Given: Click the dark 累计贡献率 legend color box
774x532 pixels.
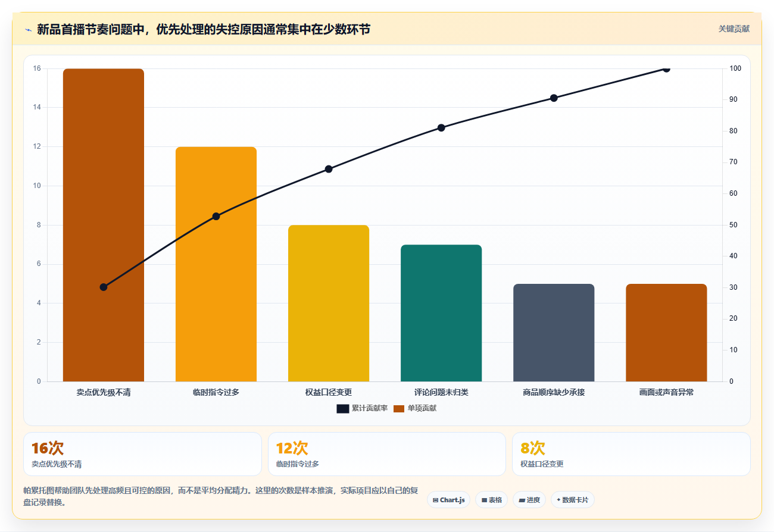Looking at the screenshot, I should (342, 409).
